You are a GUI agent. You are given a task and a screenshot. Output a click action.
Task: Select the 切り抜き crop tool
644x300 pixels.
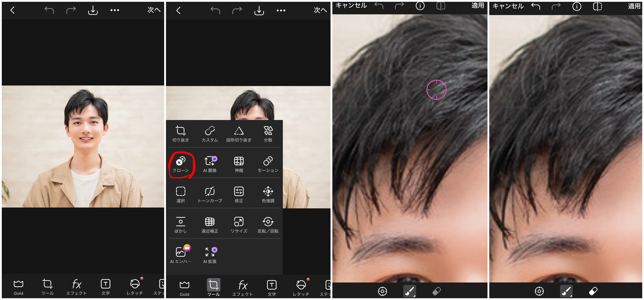(180, 134)
